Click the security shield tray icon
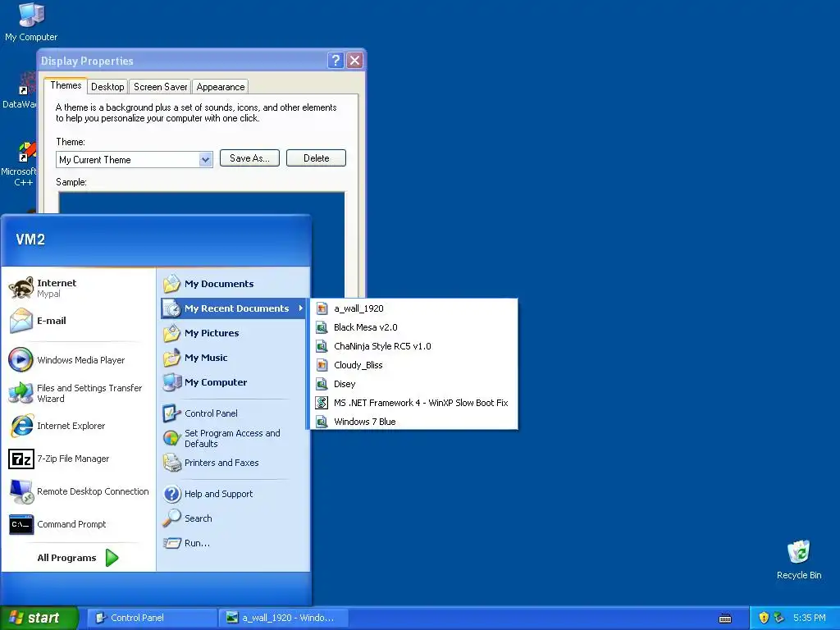 [x=764, y=618]
